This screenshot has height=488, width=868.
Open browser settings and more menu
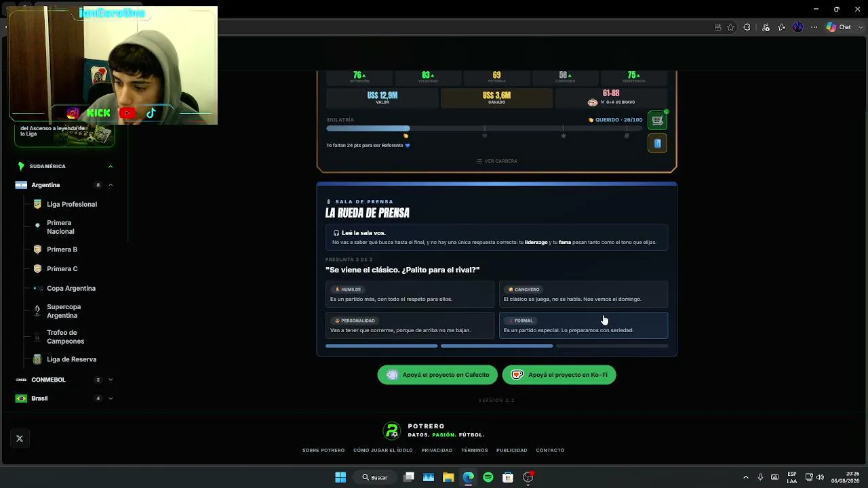[x=815, y=27]
